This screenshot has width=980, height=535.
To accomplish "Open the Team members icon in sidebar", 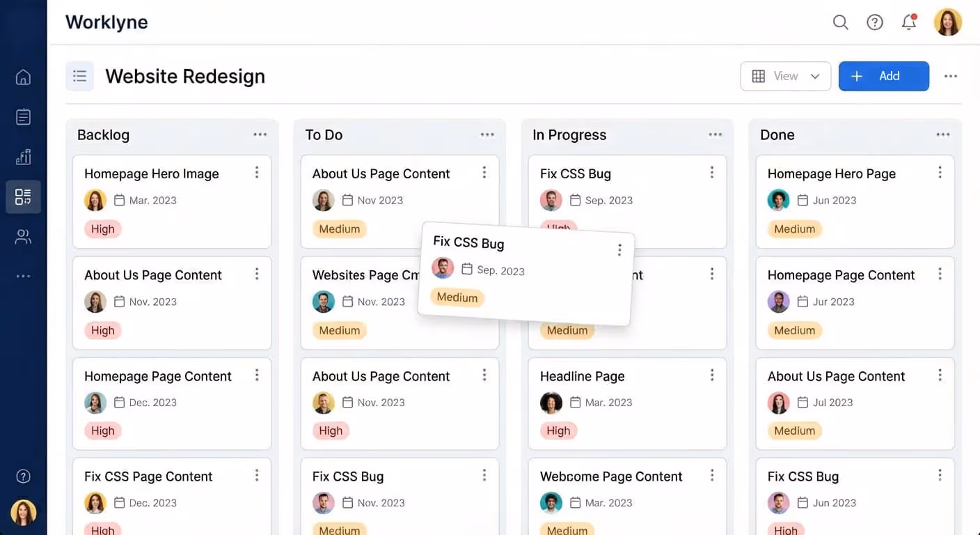I will (23, 236).
